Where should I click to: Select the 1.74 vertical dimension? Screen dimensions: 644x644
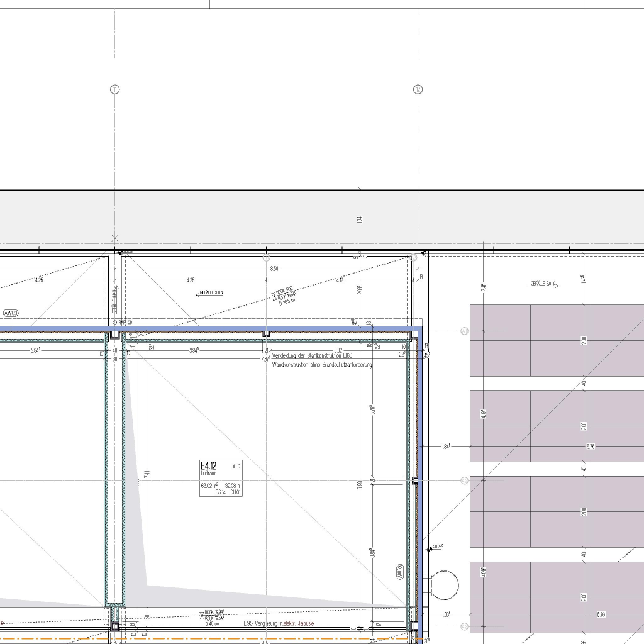click(x=360, y=219)
